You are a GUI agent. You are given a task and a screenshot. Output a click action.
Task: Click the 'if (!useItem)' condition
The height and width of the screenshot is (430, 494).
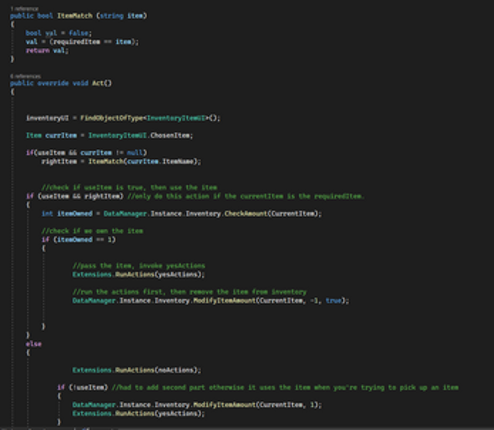[83, 387]
